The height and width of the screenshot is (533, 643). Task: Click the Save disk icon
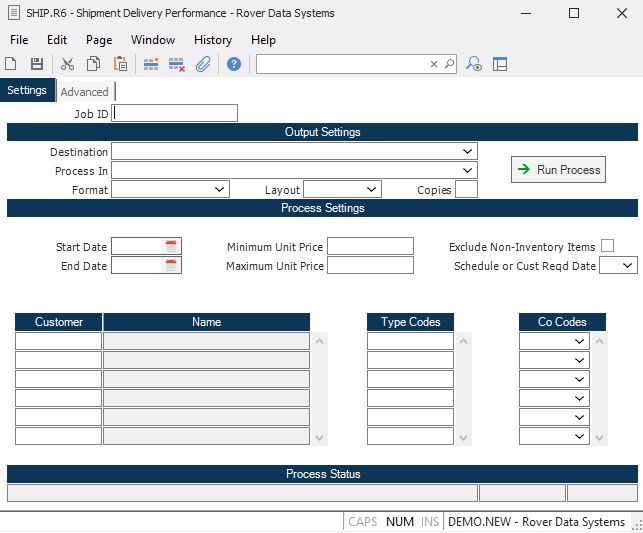[x=37, y=64]
